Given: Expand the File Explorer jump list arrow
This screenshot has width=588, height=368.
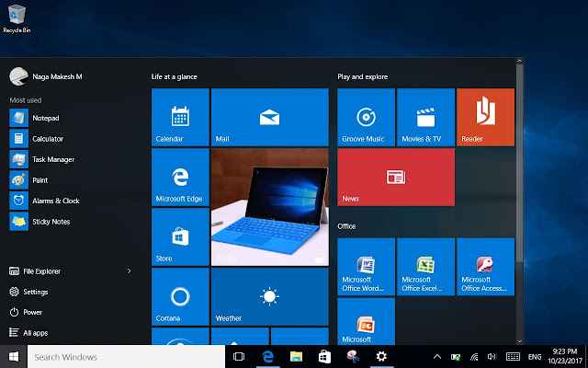Looking at the screenshot, I should click(129, 270).
